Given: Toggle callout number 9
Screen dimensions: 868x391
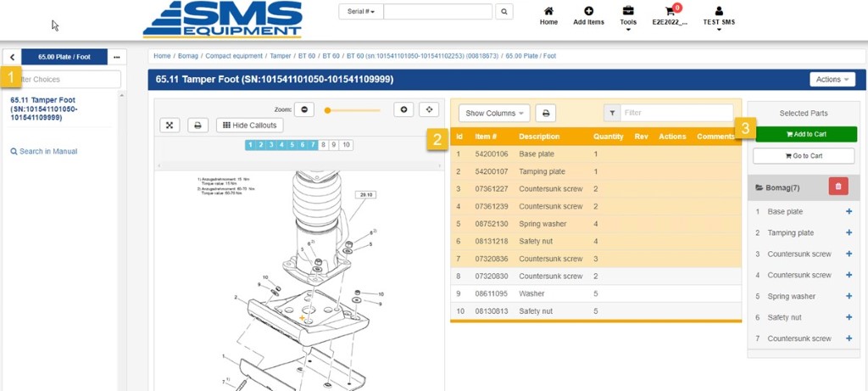Looking at the screenshot, I should 333,145.
